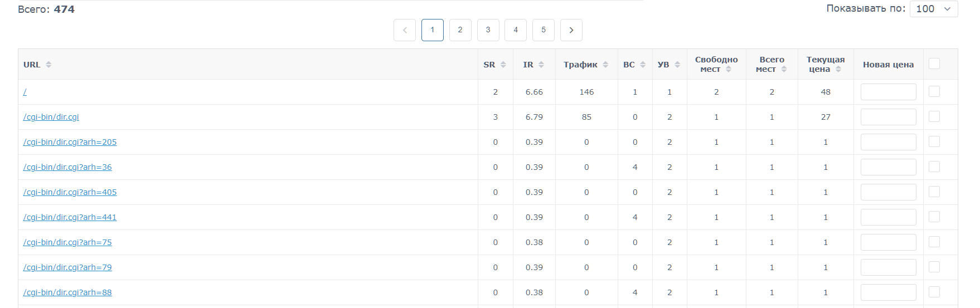This screenshot has height=308, width=980.
Task: Focus new price field for arh=75 row
Action: click(x=889, y=242)
